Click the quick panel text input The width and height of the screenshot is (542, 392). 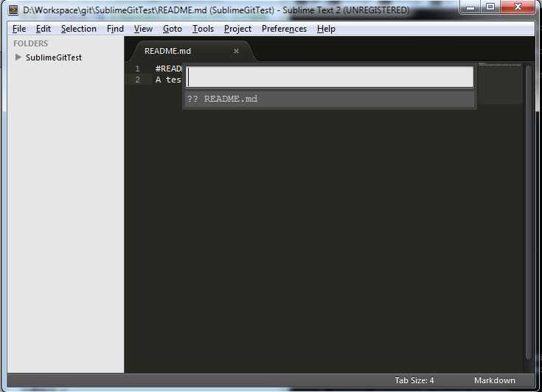(330, 77)
